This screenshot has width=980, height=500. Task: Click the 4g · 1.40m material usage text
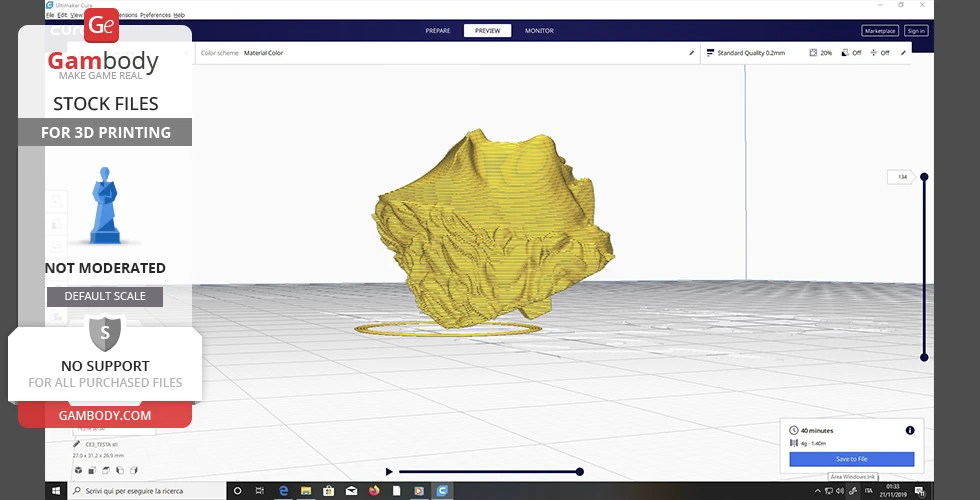[813, 443]
